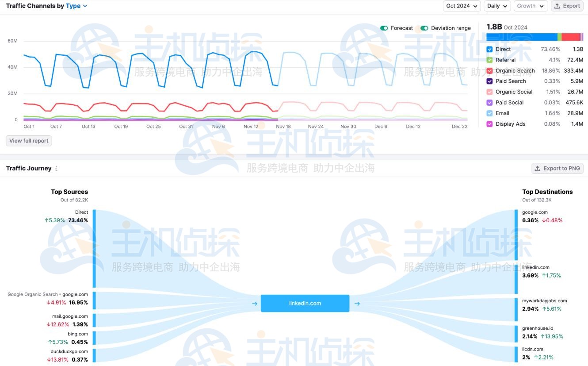This screenshot has width=588, height=366.
Task: Disable the Email channel checkbox
Action: (489, 113)
